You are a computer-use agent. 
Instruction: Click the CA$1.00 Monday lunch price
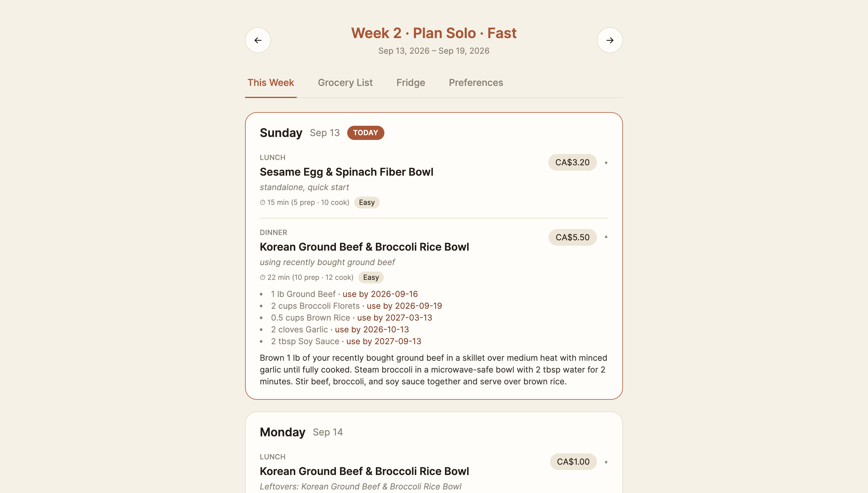[573, 462]
